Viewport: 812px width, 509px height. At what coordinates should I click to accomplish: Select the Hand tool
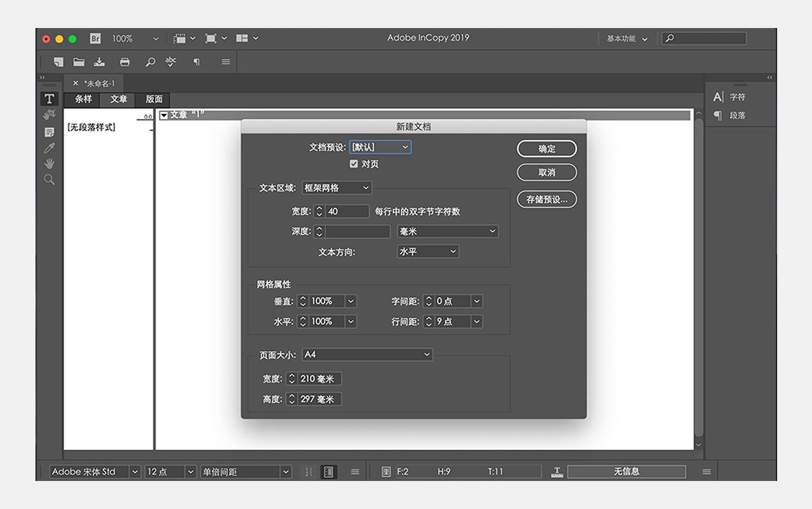[x=50, y=164]
